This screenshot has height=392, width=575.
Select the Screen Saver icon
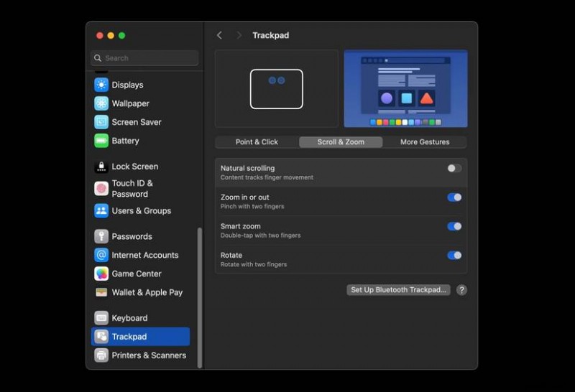point(101,122)
